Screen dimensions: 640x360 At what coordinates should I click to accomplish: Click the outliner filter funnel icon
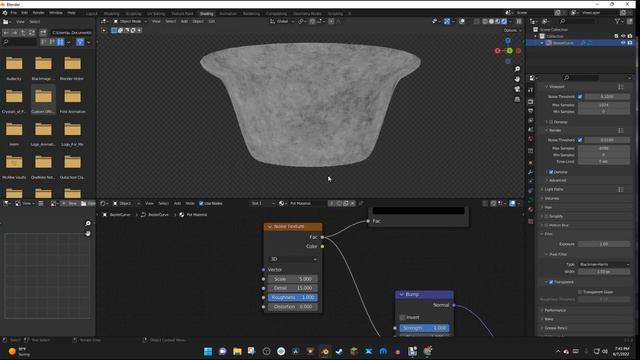point(617,21)
